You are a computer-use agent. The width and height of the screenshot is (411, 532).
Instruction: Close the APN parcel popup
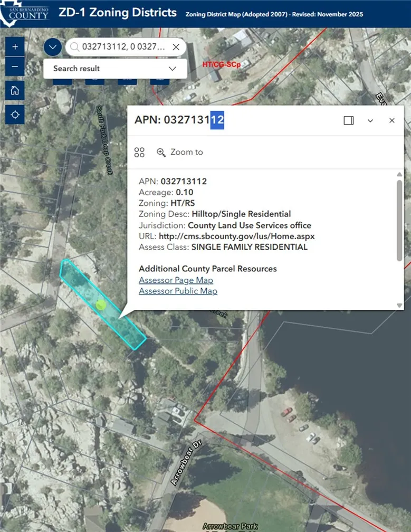click(x=391, y=120)
